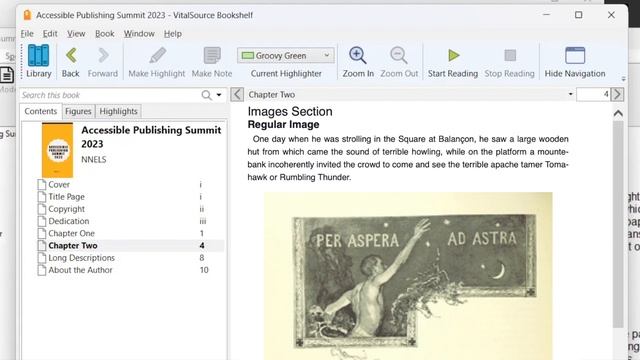Hide Navigation panel using toolbar icon
The width and height of the screenshot is (640, 360).
[x=575, y=56]
